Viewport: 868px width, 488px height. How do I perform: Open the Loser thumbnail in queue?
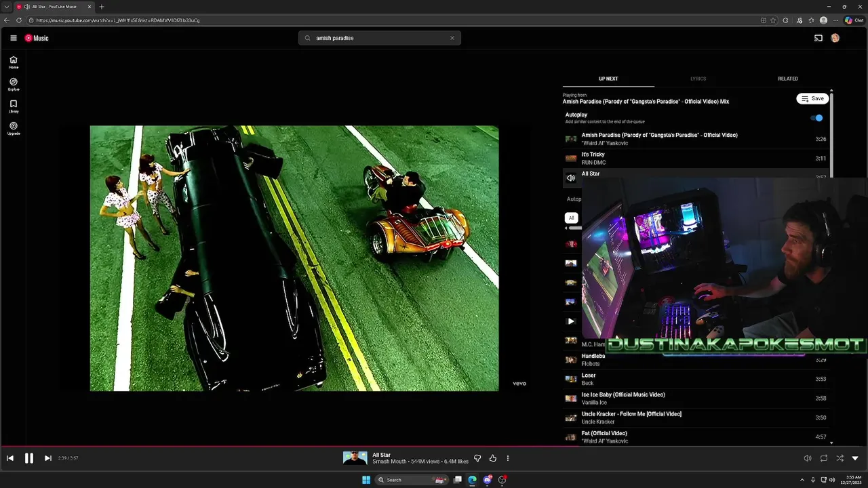point(571,379)
